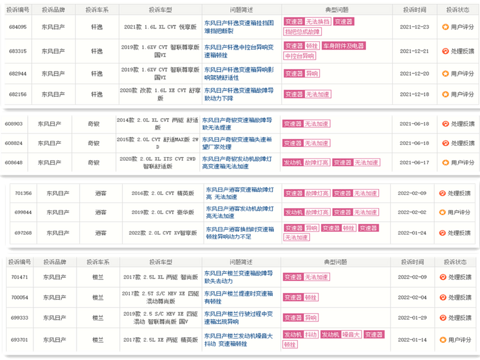Open the problem description link for complaint 684095
Viewport: 480px width, 360px height.
(x=239, y=27)
